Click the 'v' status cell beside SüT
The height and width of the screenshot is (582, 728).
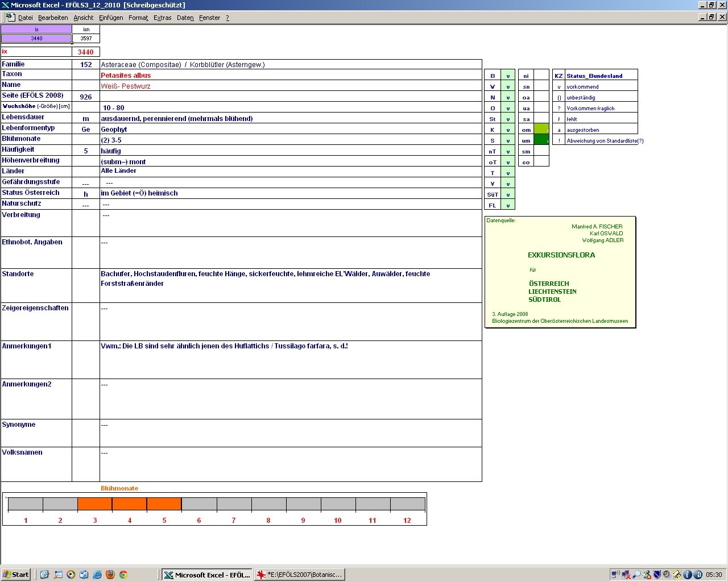point(508,194)
